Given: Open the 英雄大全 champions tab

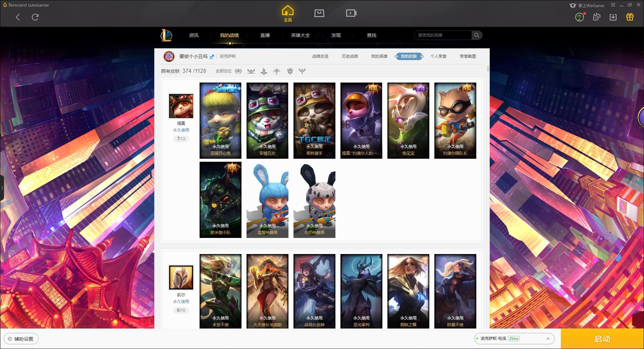Looking at the screenshot, I should point(301,35).
